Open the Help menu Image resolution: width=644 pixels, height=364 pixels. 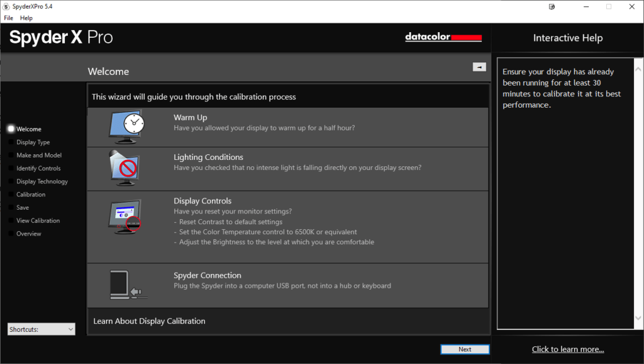[26, 18]
